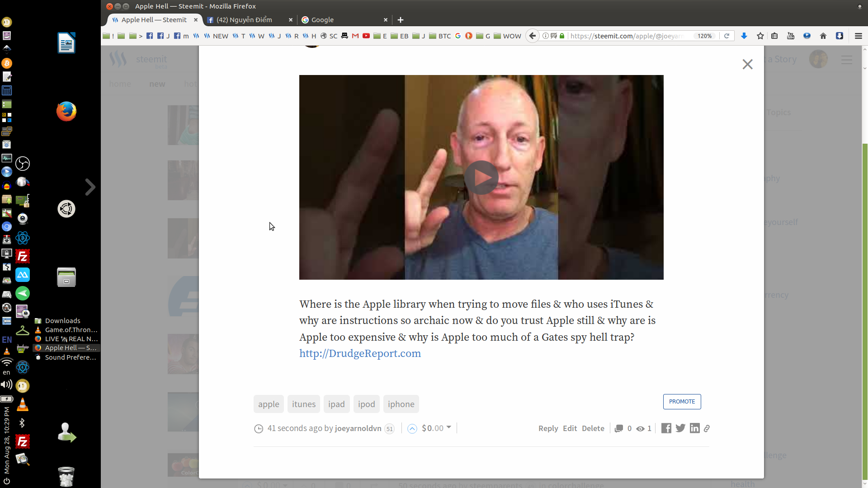Image resolution: width=868 pixels, height=488 pixels.
Task: Copy the post link via chain icon
Action: tap(707, 428)
